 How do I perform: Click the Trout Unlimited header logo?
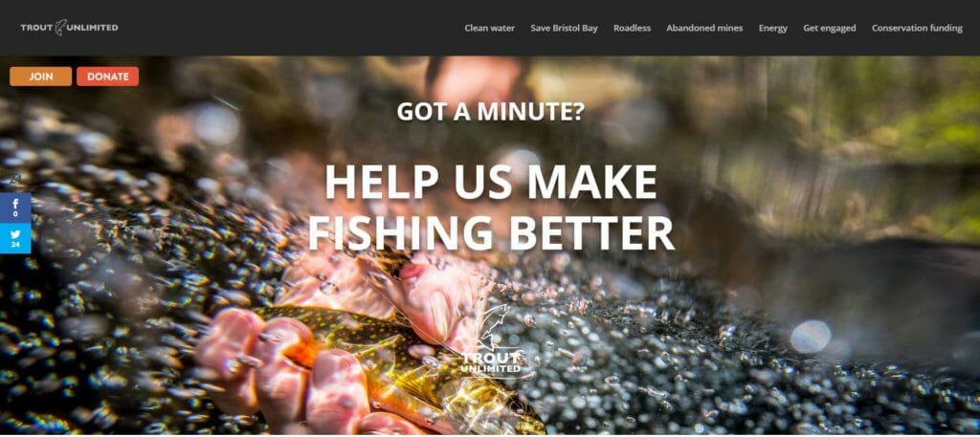click(69, 28)
